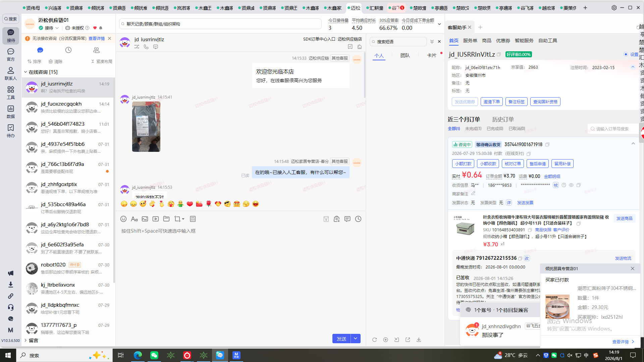Open the 联系人 contacts sidebar icon
The image size is (644, 362).
pos(11,73)
